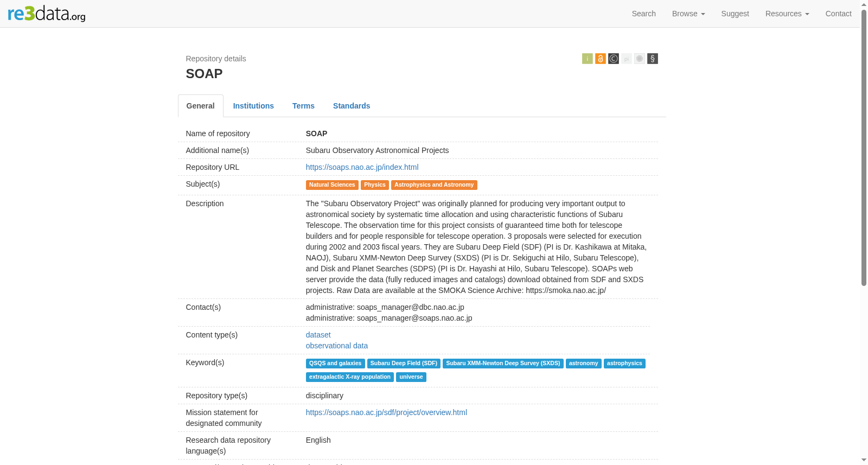Viewport: 868px width, 465px height.
Task: Click the greyed-out certificate seal badge
Action: pos(640,59)
